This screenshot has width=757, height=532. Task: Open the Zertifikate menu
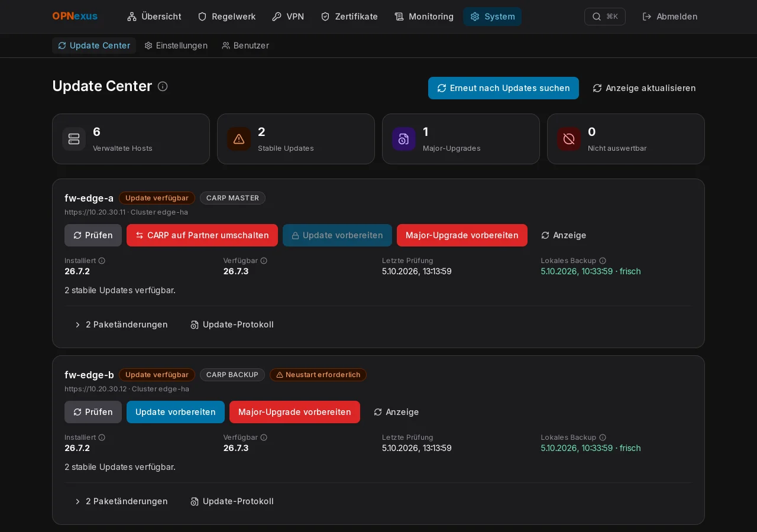coord(349,17)
